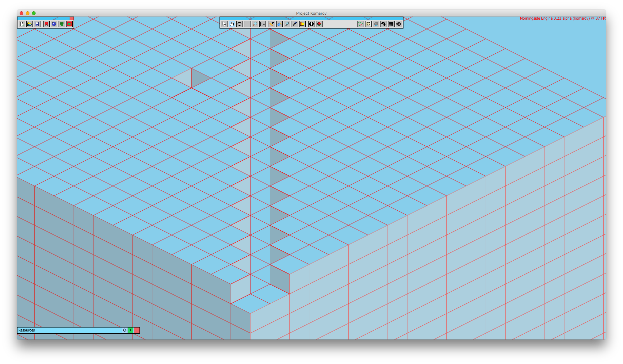
Task: Select the pencil draw tool
Action: pos(272,24)
